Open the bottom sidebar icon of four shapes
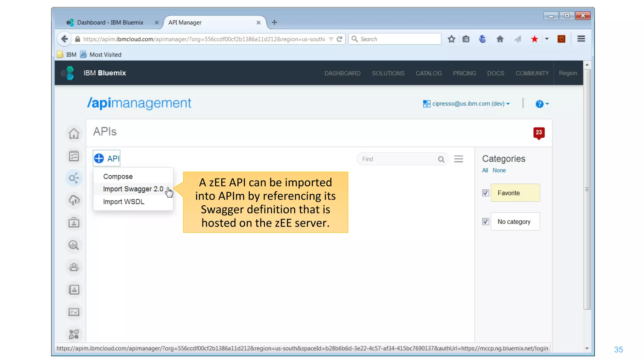The width and height of the screenshot is (644, 362). 74,334
